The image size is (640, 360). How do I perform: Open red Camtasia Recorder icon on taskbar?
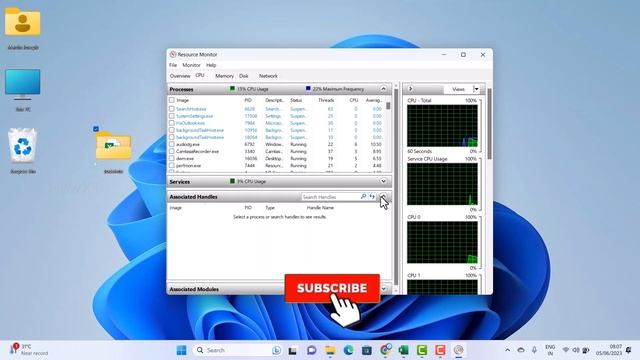440,350
